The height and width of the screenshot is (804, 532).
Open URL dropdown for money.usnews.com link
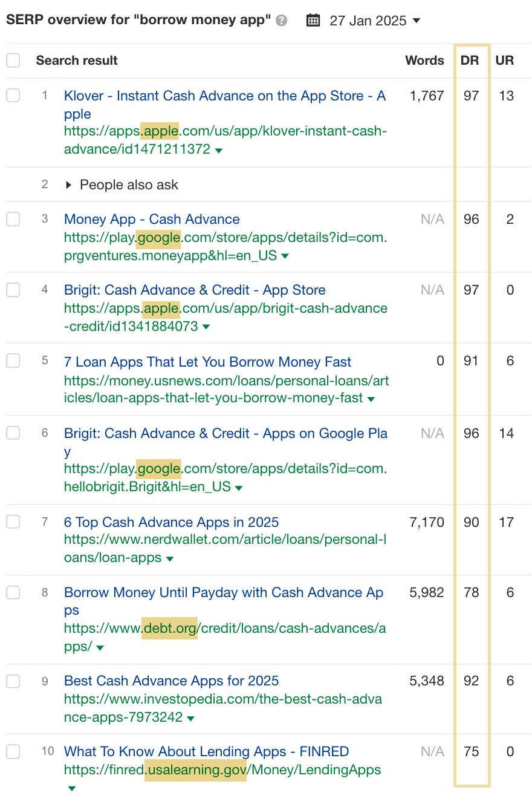371,399
